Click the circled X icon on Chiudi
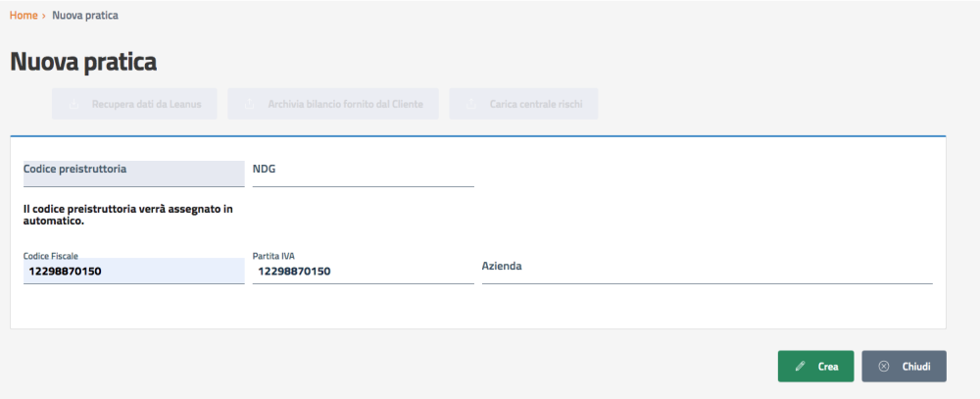The height and width of the screenshot is (399, 980). pyautogui.click(x=884, y=366)
